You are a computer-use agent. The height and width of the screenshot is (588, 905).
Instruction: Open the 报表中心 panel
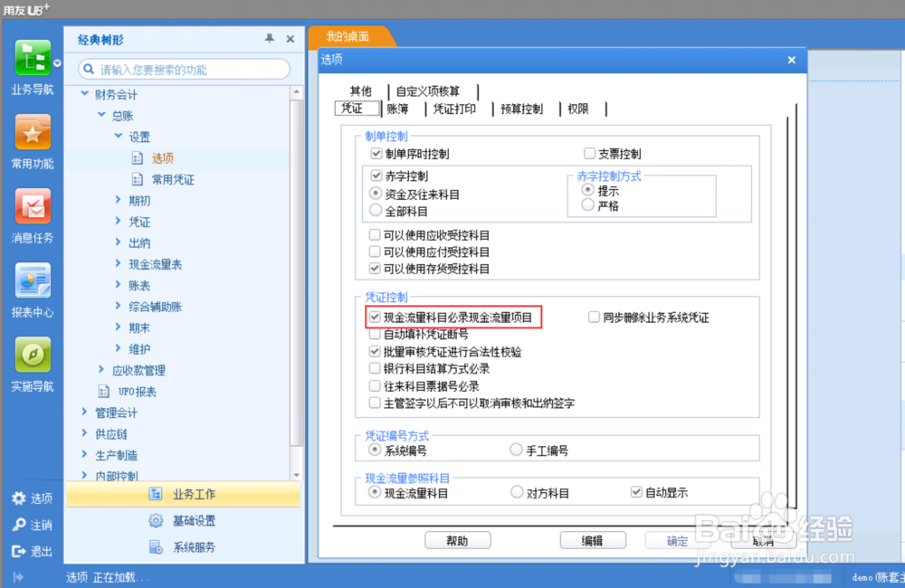(33, 282)
